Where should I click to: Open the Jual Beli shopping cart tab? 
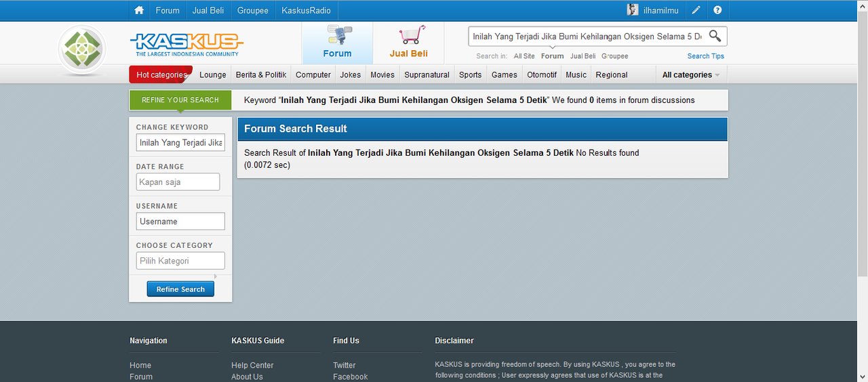[409, 43]
